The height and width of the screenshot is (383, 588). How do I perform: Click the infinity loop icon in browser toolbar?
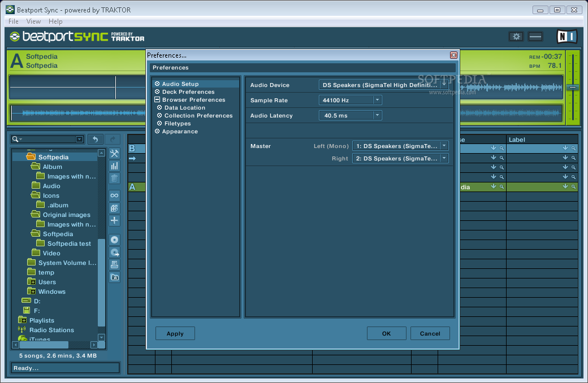pos(114,195)
